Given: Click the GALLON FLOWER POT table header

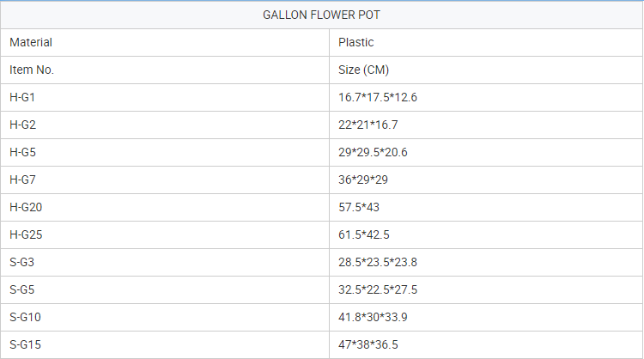Looking at the screenshot, I should [321, 15].
